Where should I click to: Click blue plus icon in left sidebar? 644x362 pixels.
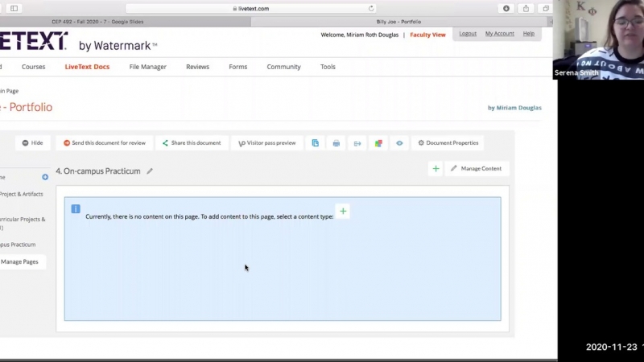pyautogui.click(x=45, y=177)
